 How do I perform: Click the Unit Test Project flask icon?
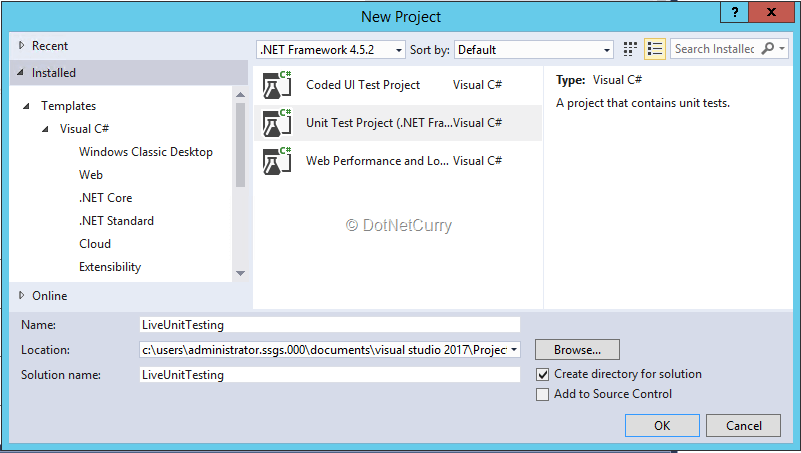[277, 123]
